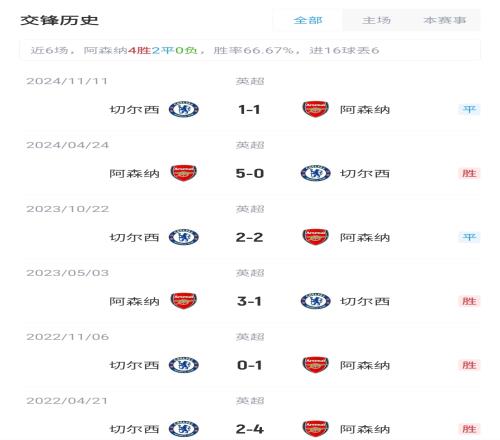
Task: Select the 全部 tab
Action: tap(308, 20)
